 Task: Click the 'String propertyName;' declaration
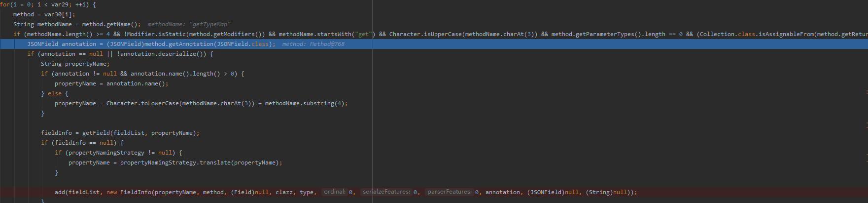point(75,64)
